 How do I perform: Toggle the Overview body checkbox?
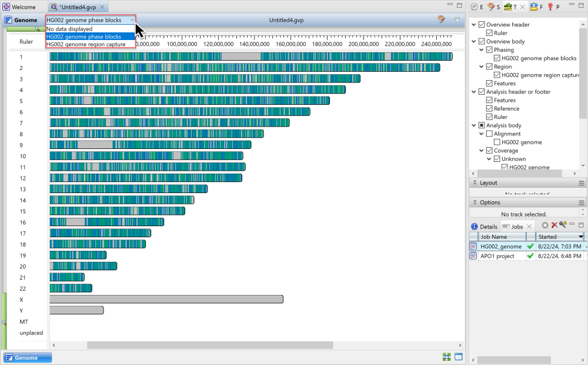click(482, 41)
